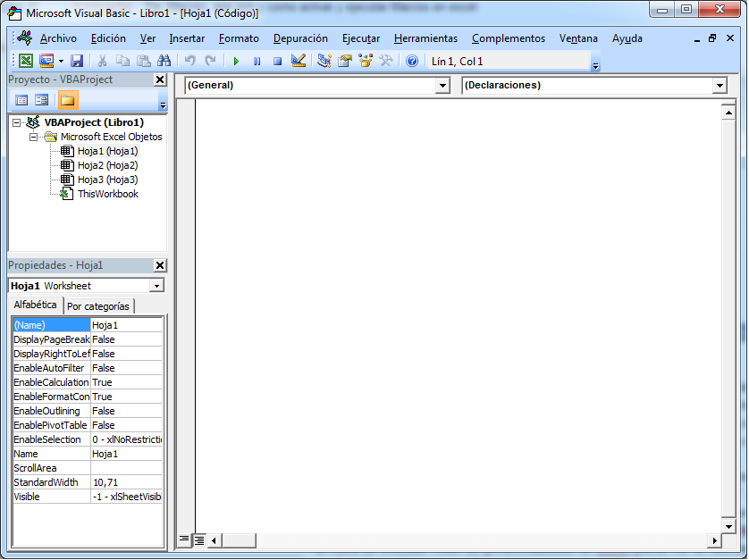Open the Herramientas menu
The image size is (749, 560).
[425, 38]
